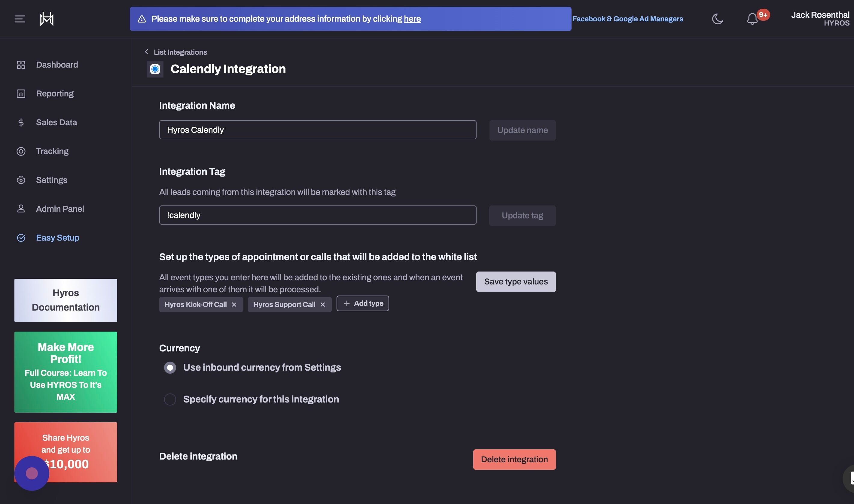Focus the Integration Name input field
854x504 pixels.
click(x=318, y=130)
